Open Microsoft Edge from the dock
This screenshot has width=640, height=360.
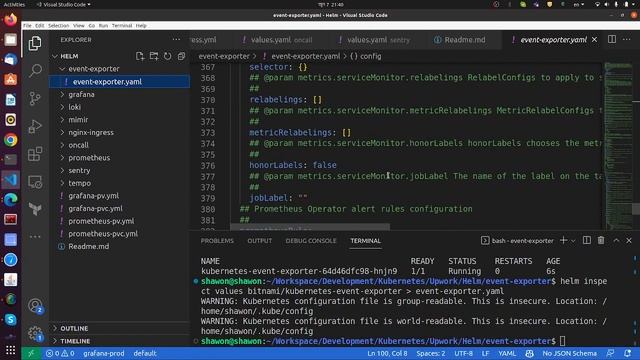pyautogui.click(x=11, y=200)
